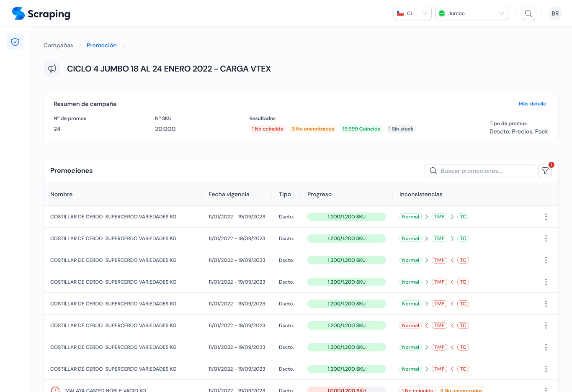Click first row's 1.200/1.200 SKU progress bar
The image size is (572, 392).
(x=346, y=217)
